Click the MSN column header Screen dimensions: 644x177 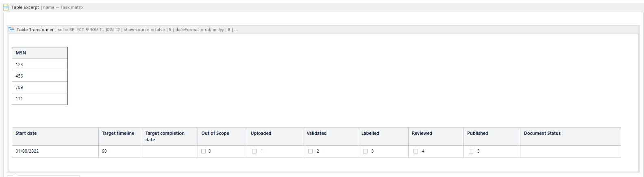(x=40, y=53)
